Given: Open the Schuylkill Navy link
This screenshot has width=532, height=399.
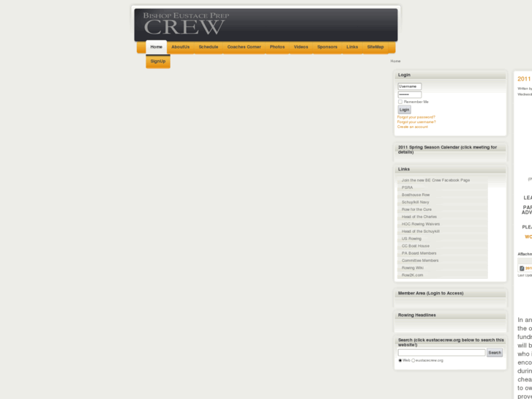Looking at the screenshot, I should pyautogui.click(x=416, y=202).
